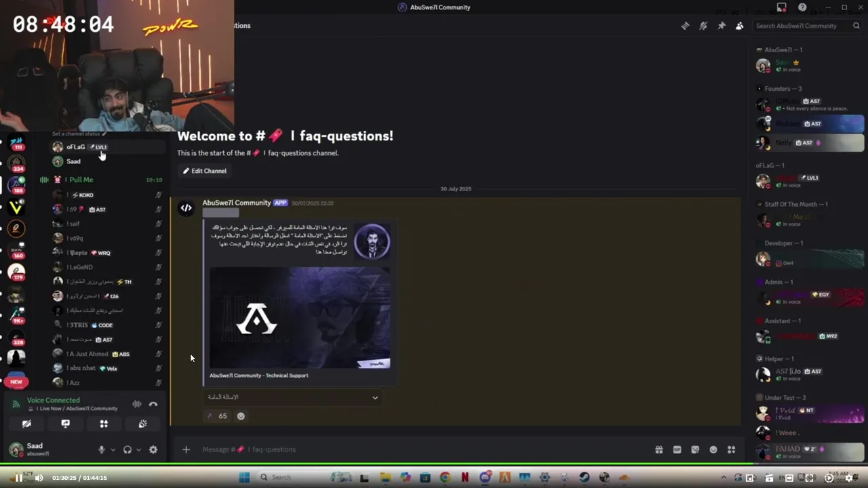Open the soundboard button
Image resolution: width=868 pixels, height=488 pixels.
143,424
